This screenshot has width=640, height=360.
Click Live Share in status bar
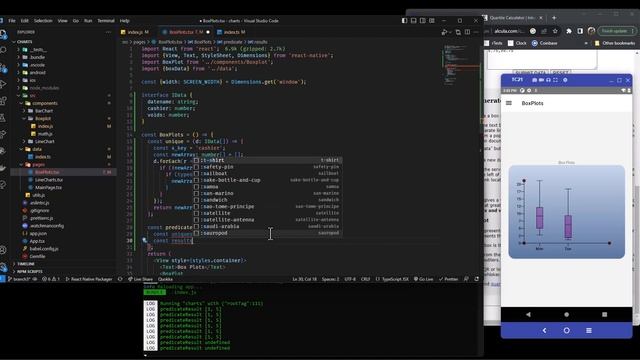click(140, 279)
